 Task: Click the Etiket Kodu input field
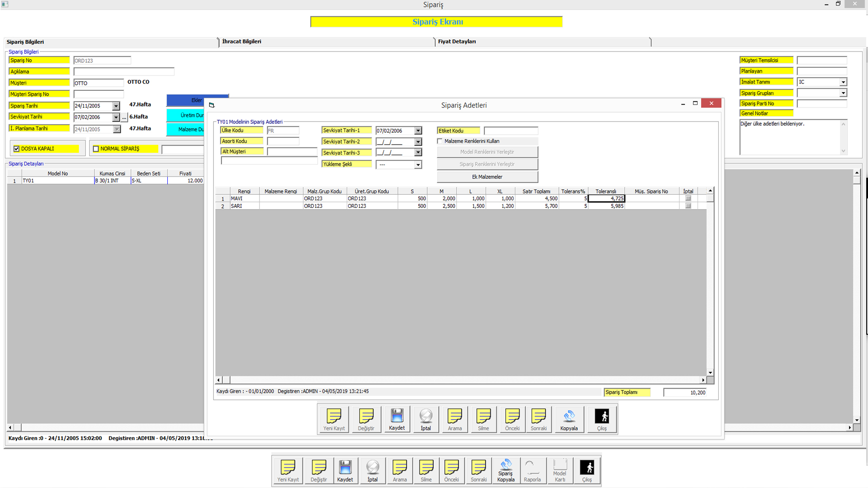coord(511,131)
